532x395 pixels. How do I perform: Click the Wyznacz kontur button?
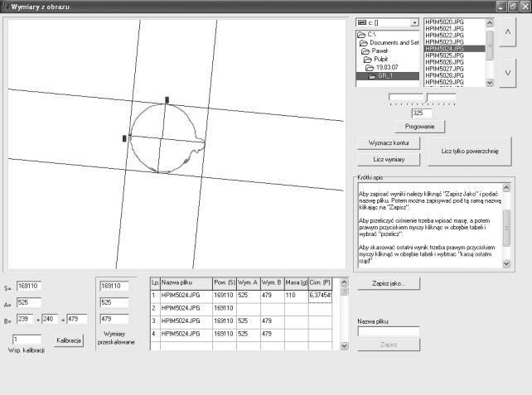389,143
